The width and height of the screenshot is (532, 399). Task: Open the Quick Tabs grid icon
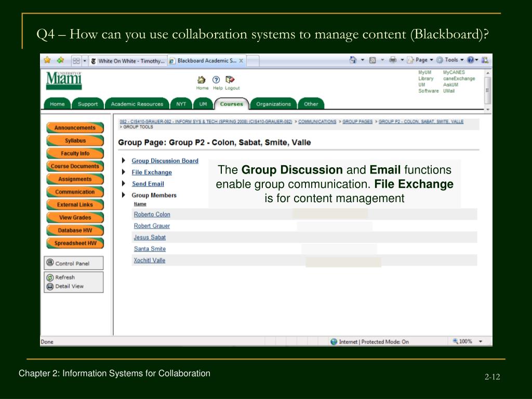[x=76, y=61]
